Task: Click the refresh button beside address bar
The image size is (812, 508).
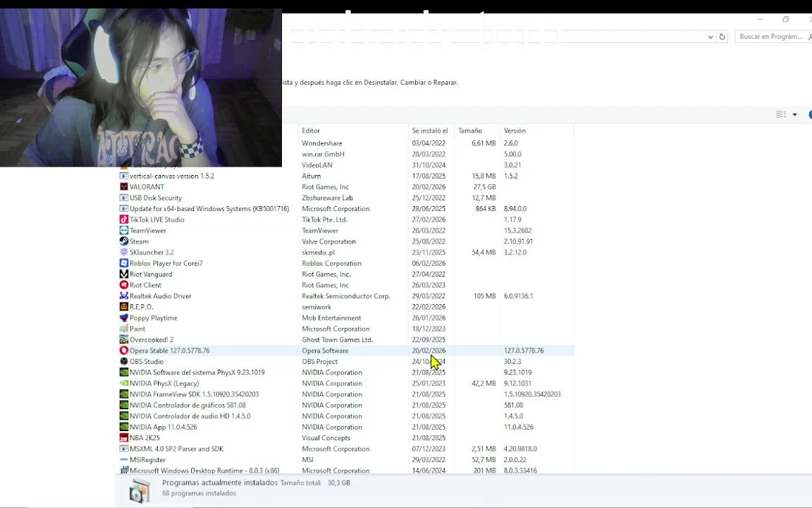Action: 722,37
